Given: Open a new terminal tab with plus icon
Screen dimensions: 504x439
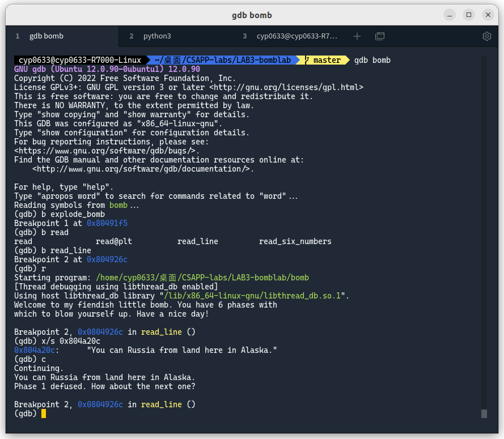Looking at the screenshot, I should [357, 36].
